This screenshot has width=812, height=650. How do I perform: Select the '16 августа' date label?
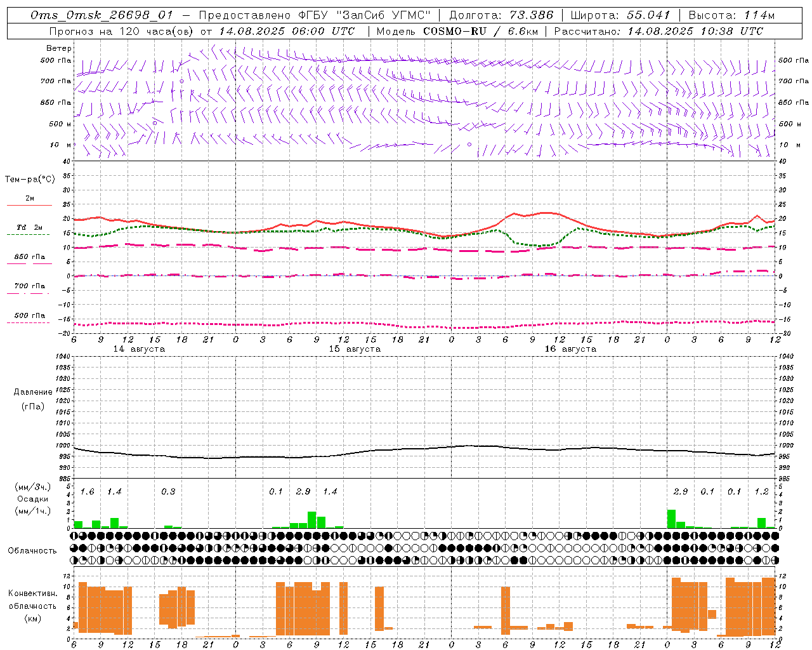570,349
